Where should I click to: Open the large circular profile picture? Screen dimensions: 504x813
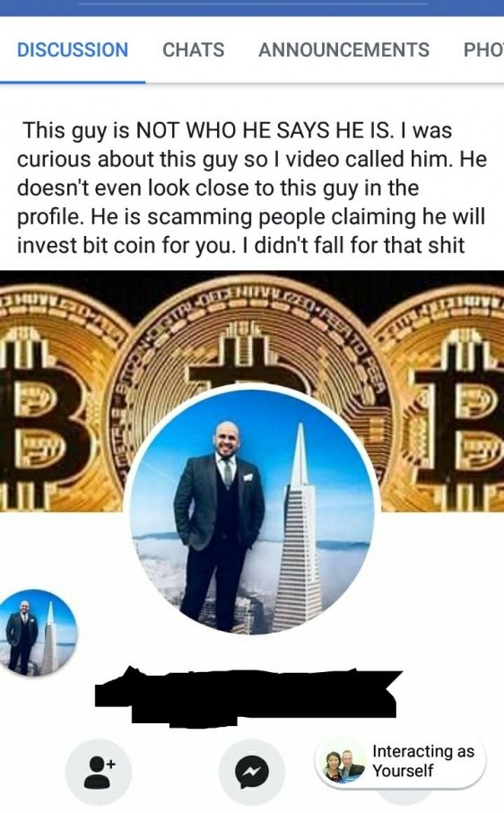point(252,509)
